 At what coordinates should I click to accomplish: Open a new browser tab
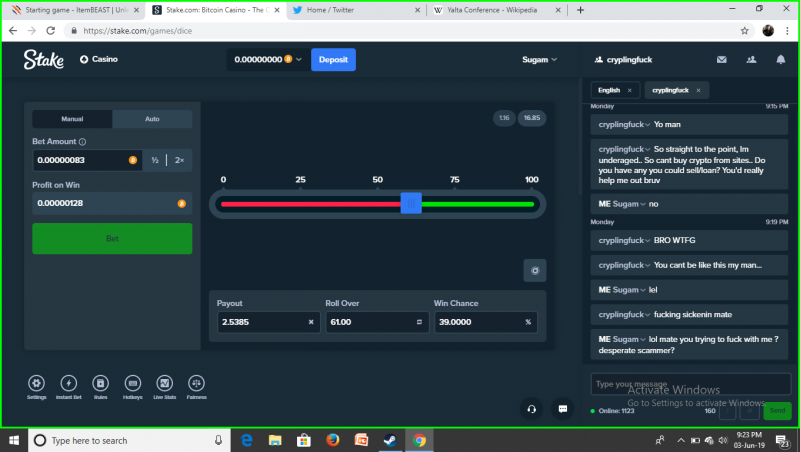coord(580,10)
